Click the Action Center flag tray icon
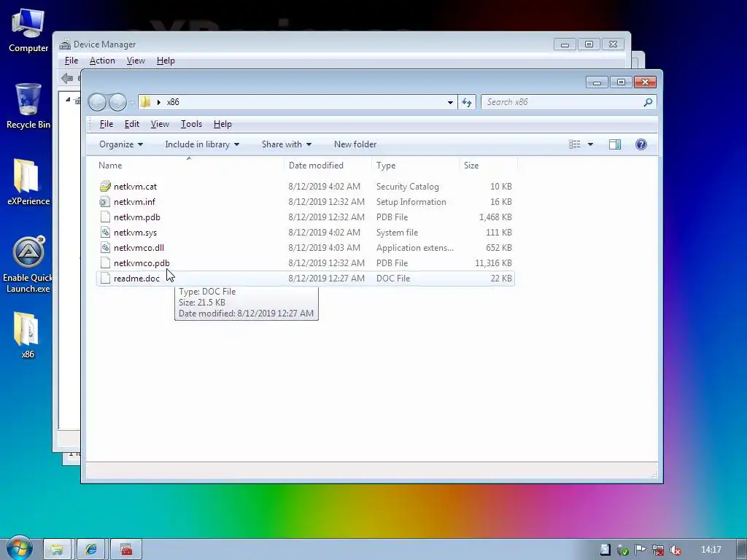The width and height of the screenshot is (747, 560). 640,550
